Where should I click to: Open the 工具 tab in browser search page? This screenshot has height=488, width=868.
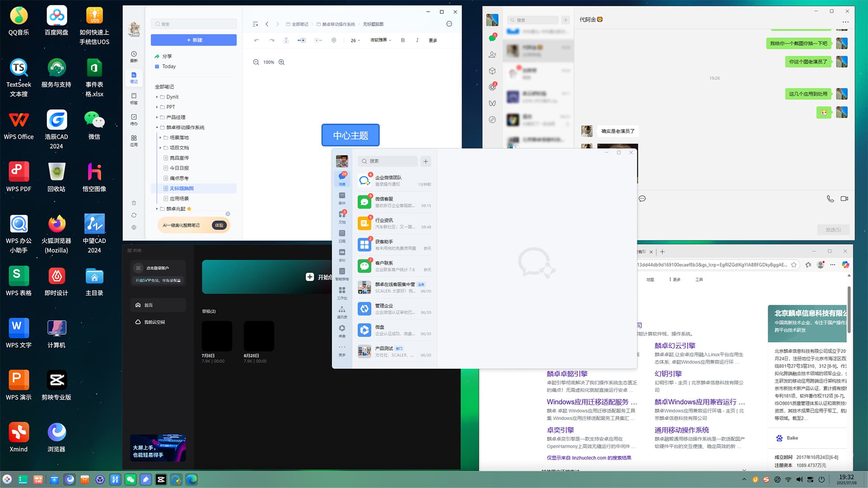[x=699, y=280]
